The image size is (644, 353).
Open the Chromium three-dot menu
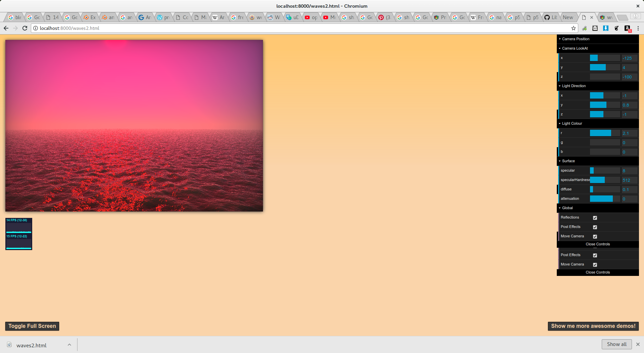pos(638,28)
